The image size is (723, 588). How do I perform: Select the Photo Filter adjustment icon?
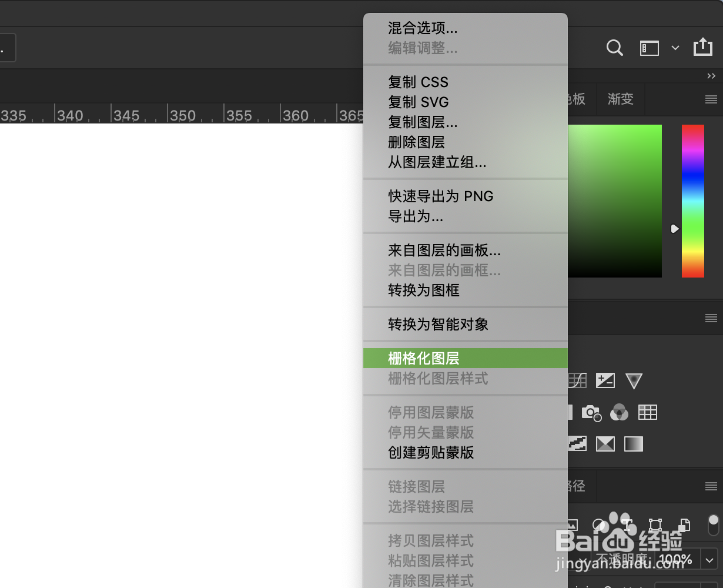point(592,412)
